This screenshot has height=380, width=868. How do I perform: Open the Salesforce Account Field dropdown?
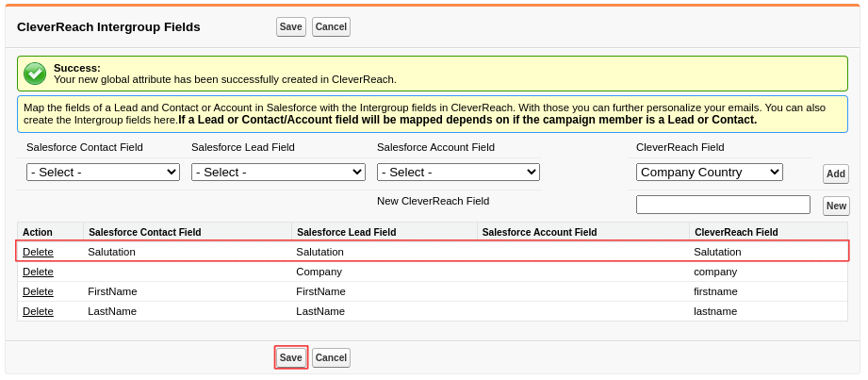(x=458, y=173)
